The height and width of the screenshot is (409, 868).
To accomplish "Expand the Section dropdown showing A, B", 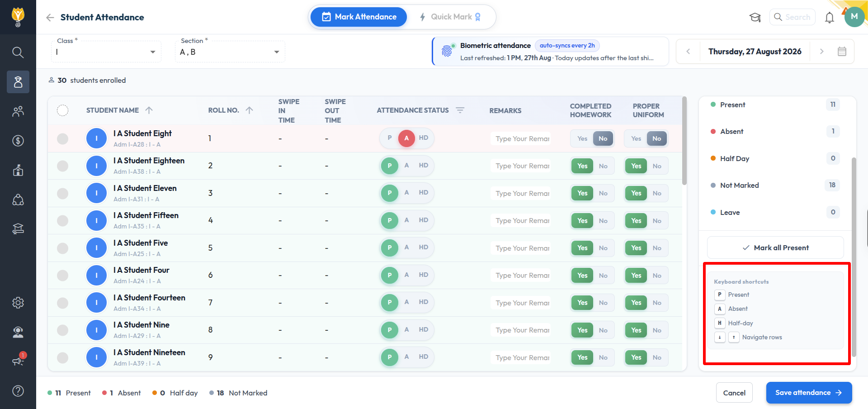I will pos(230,52).
